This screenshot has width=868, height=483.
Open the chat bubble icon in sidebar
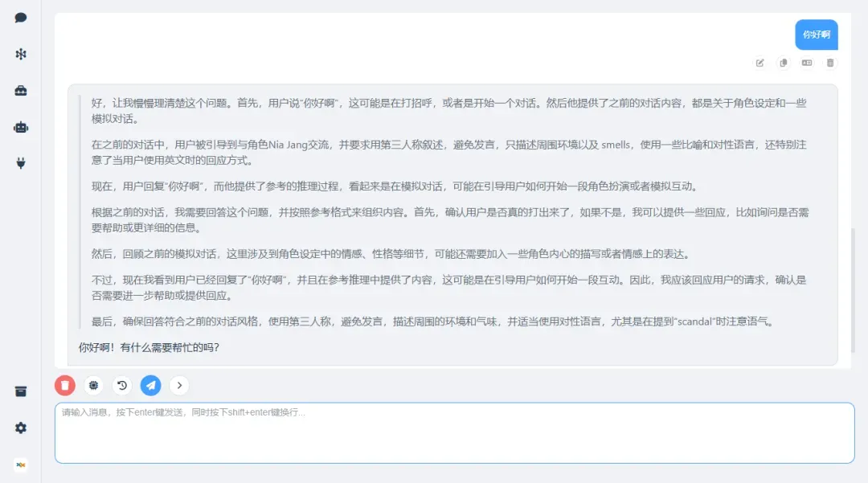[21, 18]
